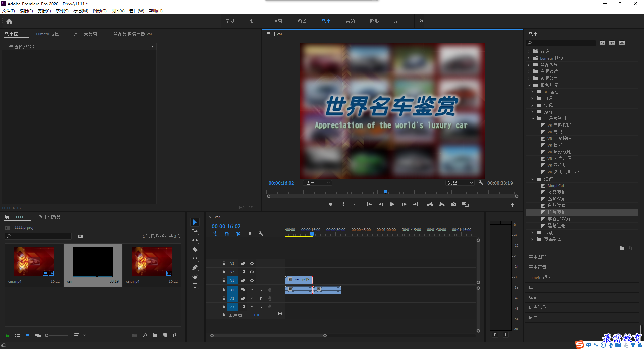Switch to the 颜色 workspace

[x=302, y=21]
